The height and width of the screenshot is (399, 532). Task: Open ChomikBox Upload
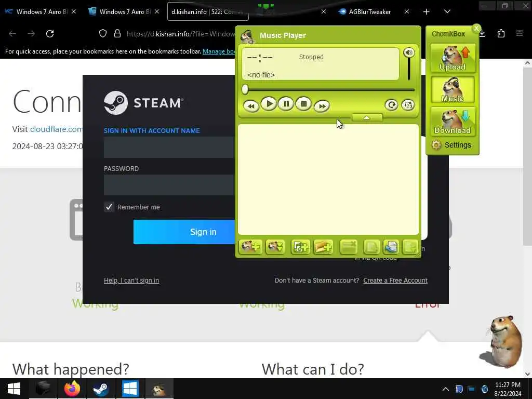453,58
